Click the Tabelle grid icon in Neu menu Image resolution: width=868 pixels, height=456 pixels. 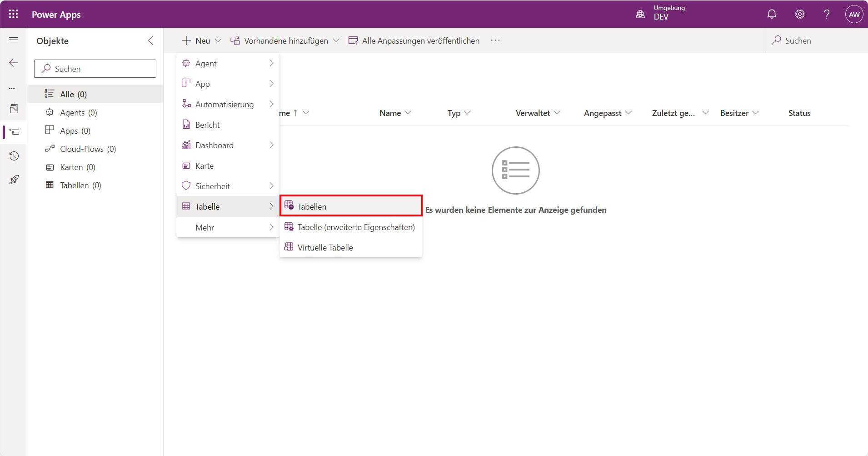(x=186, y=206)
